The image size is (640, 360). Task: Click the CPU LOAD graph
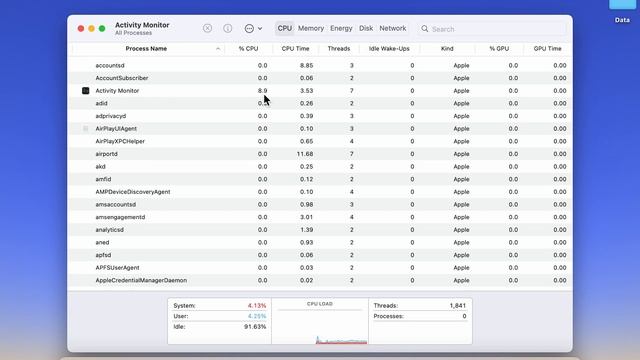pos(320,322)
